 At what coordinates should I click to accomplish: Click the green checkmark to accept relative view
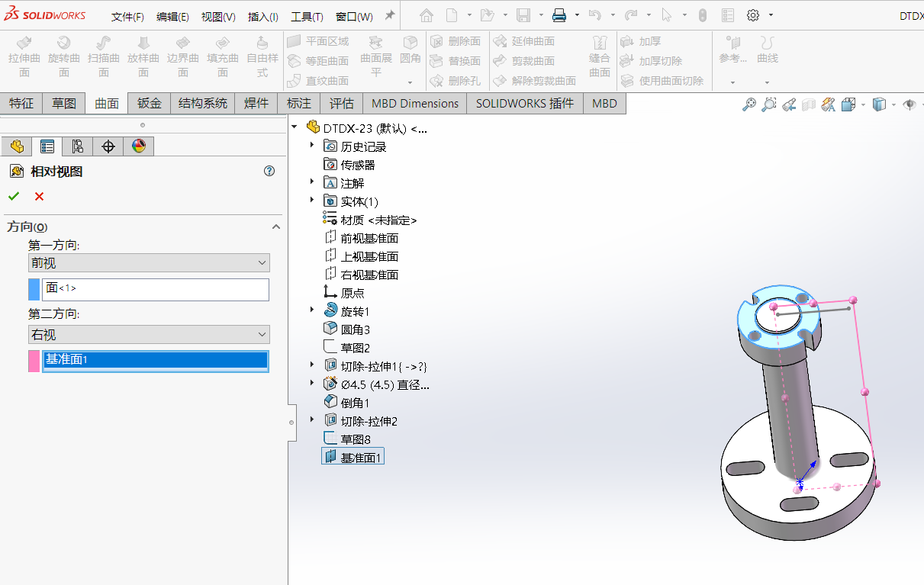[x=13, y=197]
